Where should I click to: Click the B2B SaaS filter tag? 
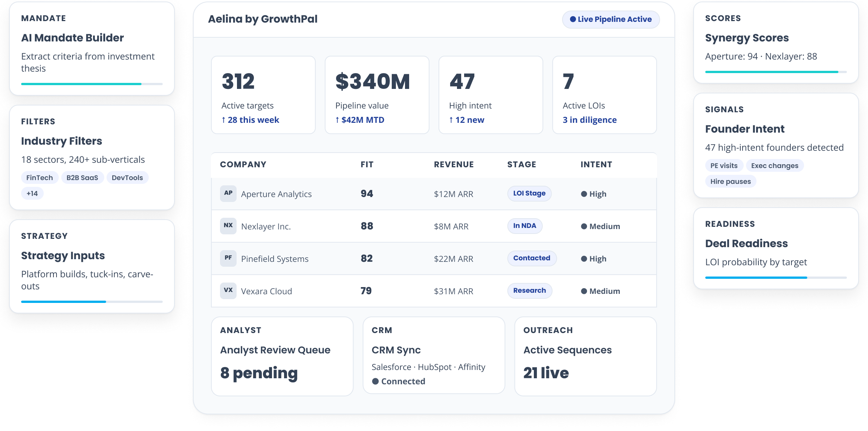point(82,177)
